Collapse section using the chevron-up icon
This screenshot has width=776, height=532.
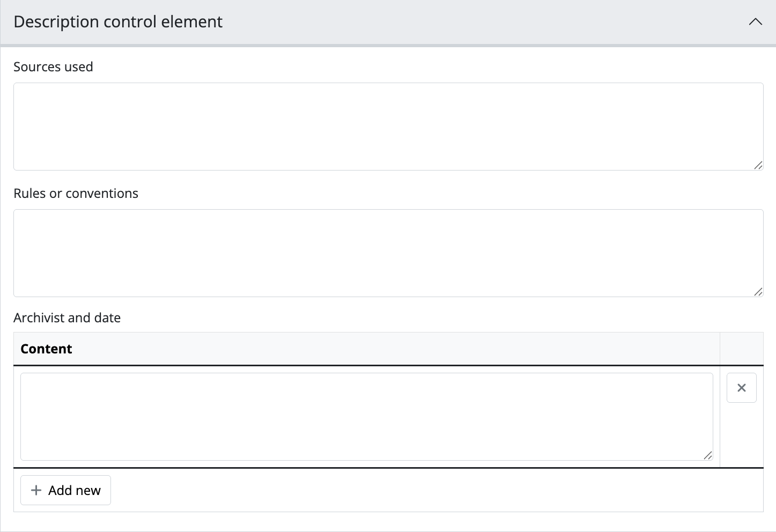(x=755, y=22)
